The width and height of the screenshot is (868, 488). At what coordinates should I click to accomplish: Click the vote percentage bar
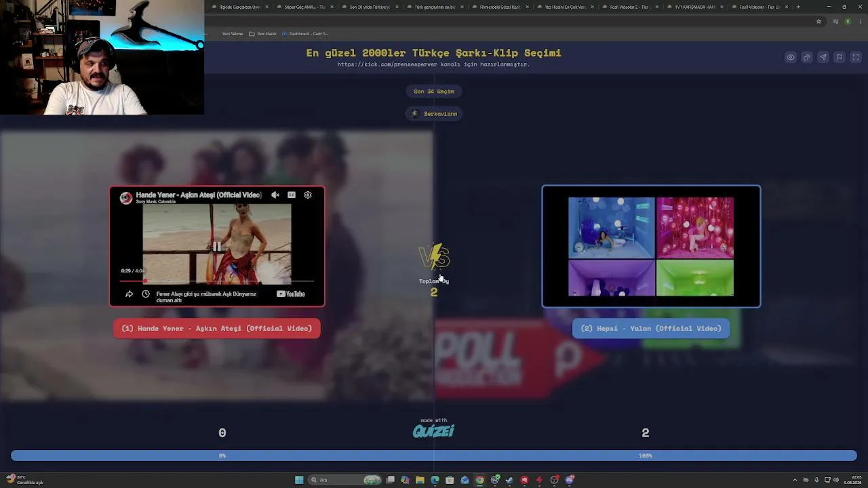click(x=434, y=456)
